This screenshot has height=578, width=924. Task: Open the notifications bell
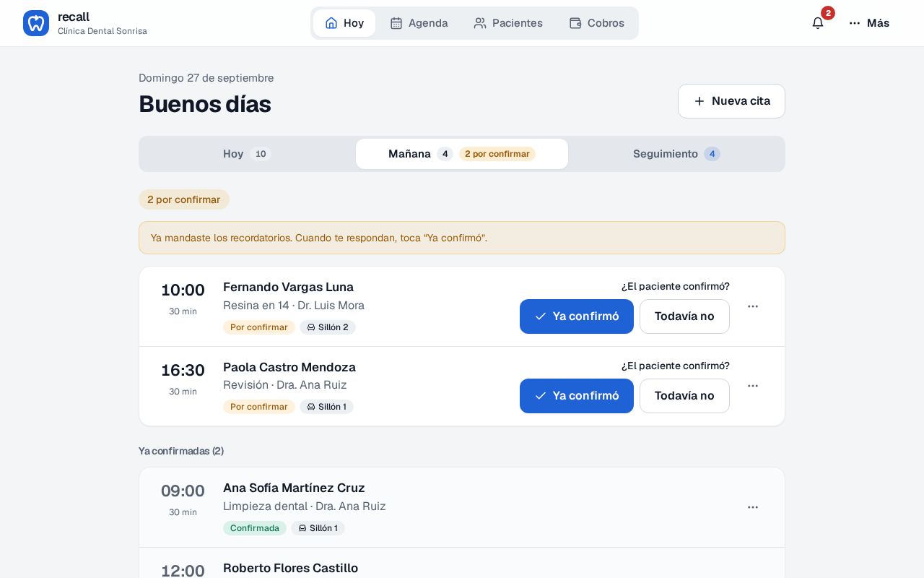coord(818,23)
